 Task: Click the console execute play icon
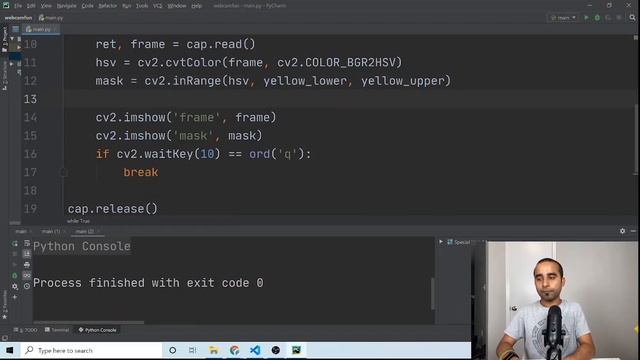[15, 264]
